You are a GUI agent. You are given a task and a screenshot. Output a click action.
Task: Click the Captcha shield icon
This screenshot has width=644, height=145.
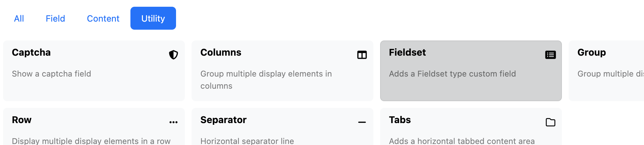pyautogui.click(x=173, y=55)
